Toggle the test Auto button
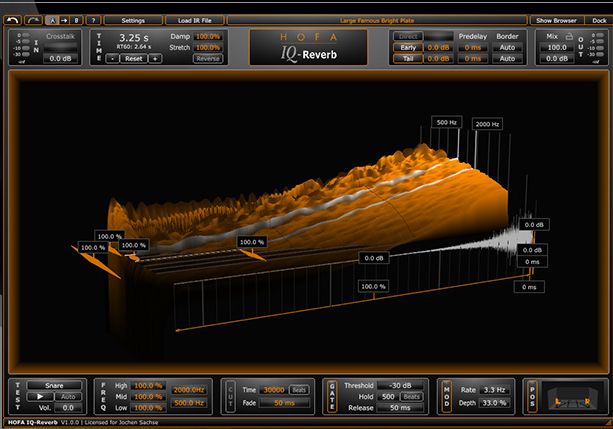Image resolution: width=613 pixels, height=429 pixels. point(68,397)
